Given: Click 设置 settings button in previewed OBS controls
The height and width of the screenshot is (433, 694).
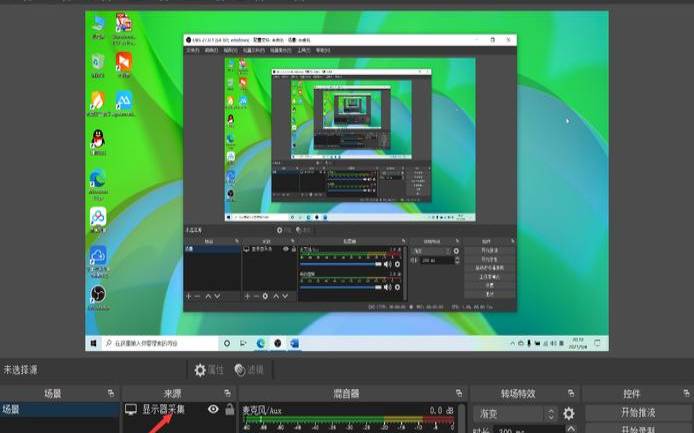Looking at the screenshot, I should pyautogui.click(x=490, y=285).
